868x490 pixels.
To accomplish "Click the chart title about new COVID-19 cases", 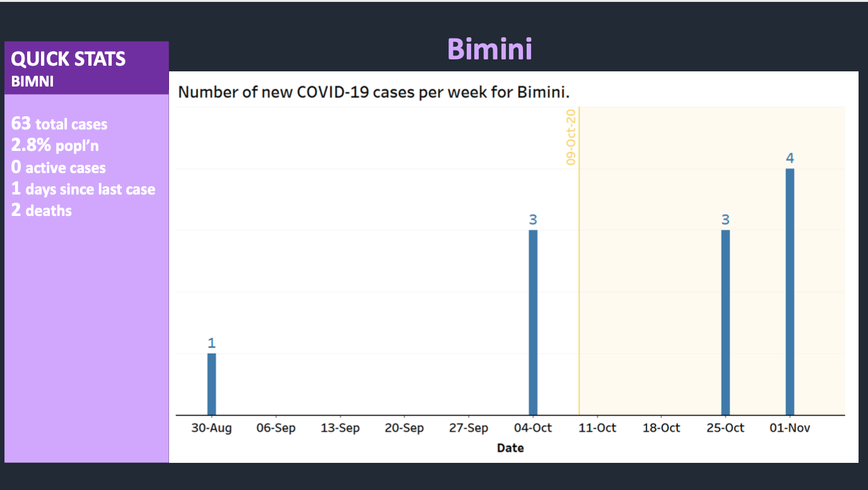I will point(374,92).
